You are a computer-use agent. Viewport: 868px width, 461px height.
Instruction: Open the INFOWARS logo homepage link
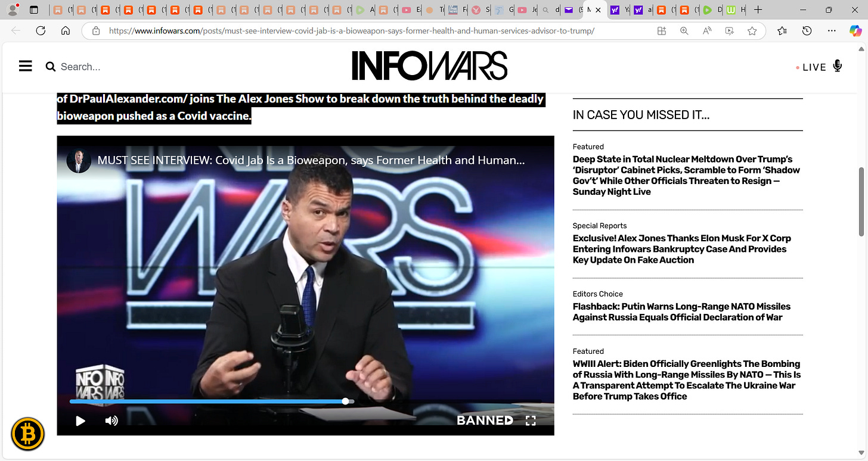429,66
